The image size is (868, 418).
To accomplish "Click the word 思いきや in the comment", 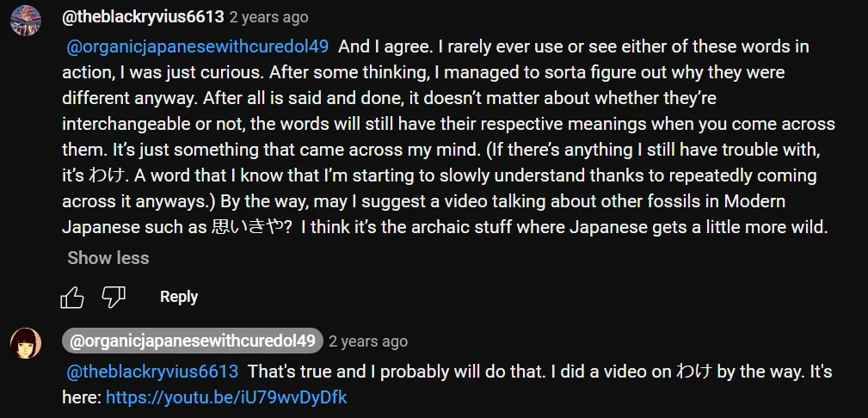I will click(253, 228).
